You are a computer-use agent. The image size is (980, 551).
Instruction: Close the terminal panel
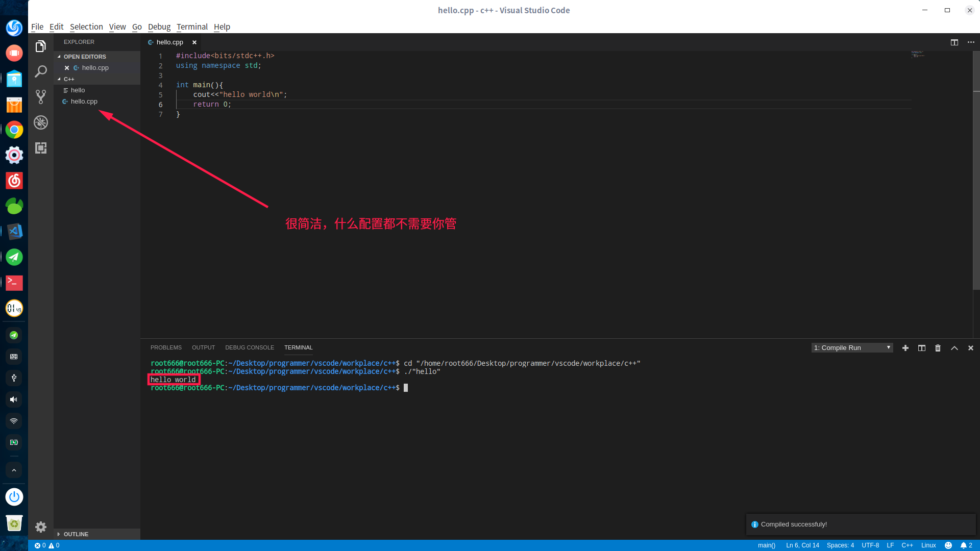tap(970, 348)
